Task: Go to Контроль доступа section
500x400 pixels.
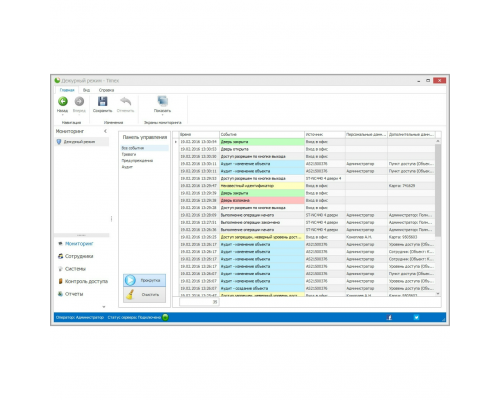Action: point(86,281)
